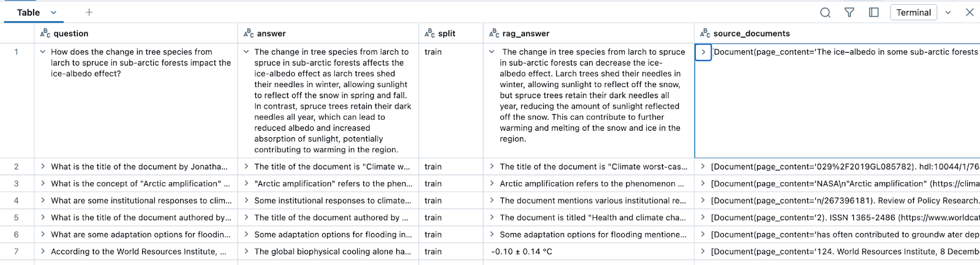Viewport: 980px width, 265px height.
Task: Expand the row 3 Arctic amplification question
Action: [x=43, y=183]
